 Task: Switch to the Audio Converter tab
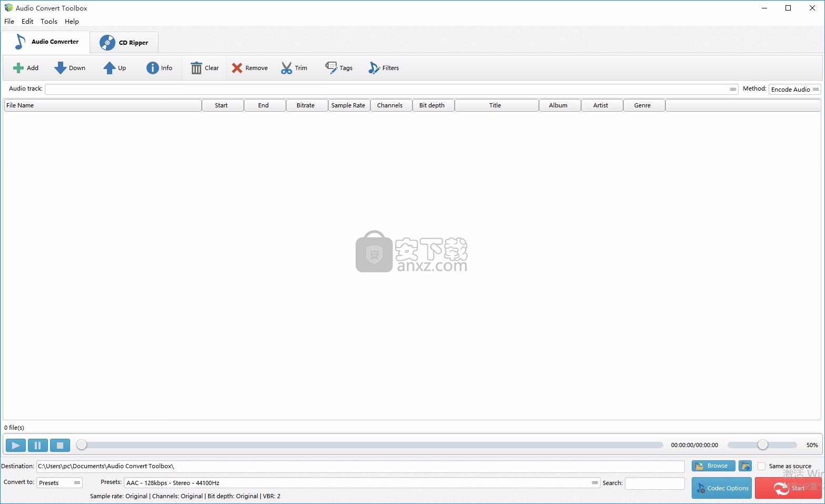click(x=46, y=42)
